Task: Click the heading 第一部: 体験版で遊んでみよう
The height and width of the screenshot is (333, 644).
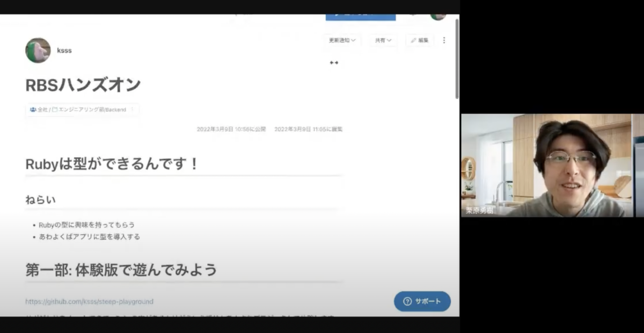Action: tap(121, 270)
